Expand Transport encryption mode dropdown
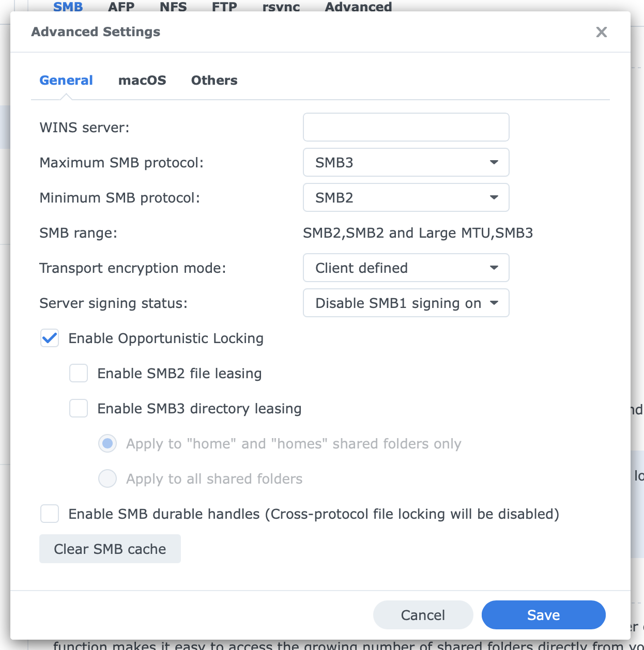This screenshot has width=644, height=650. point(406,268)
